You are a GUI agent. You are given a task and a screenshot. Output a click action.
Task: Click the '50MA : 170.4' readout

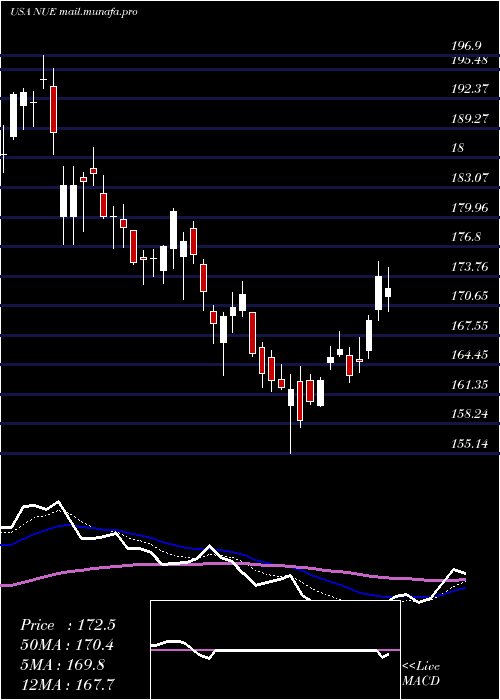[67, 645]
